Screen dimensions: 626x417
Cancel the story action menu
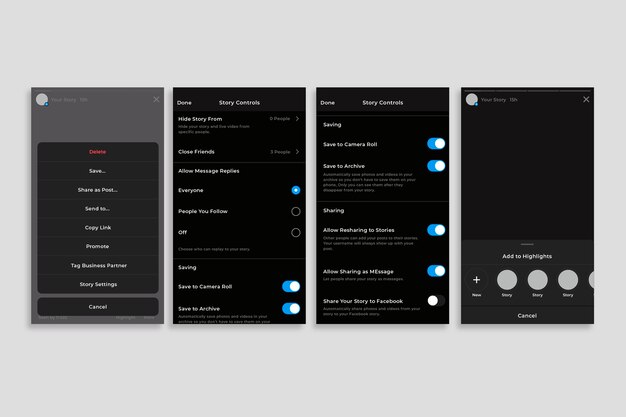(x=98, y=307)
